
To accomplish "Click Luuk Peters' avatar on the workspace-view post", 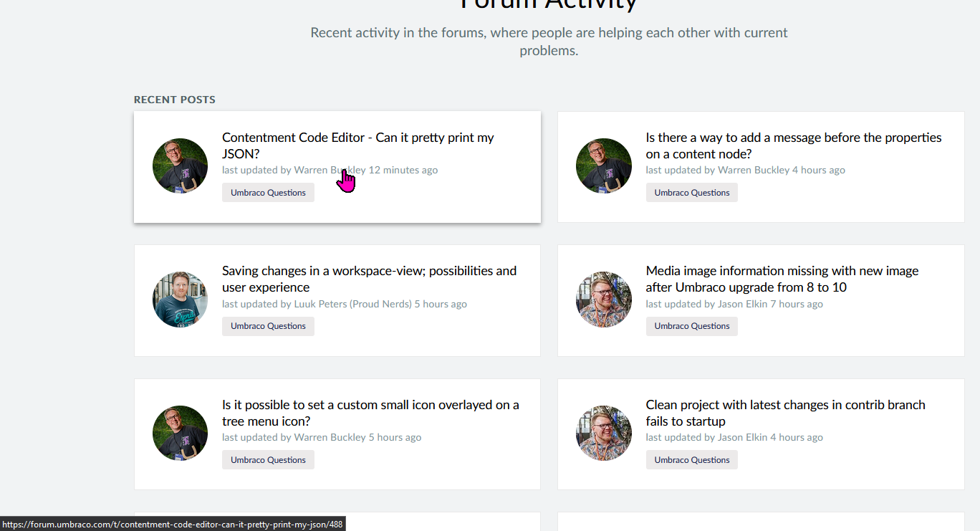I will point(180,300).
